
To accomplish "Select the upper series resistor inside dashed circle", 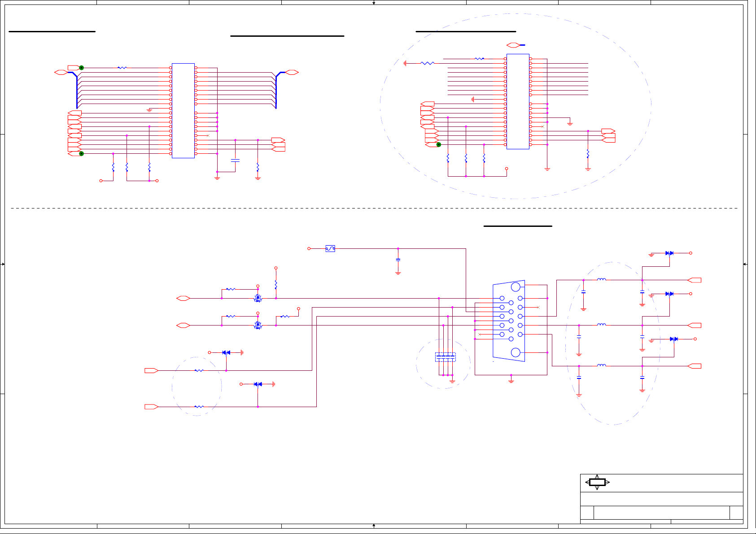I will 199,370.
